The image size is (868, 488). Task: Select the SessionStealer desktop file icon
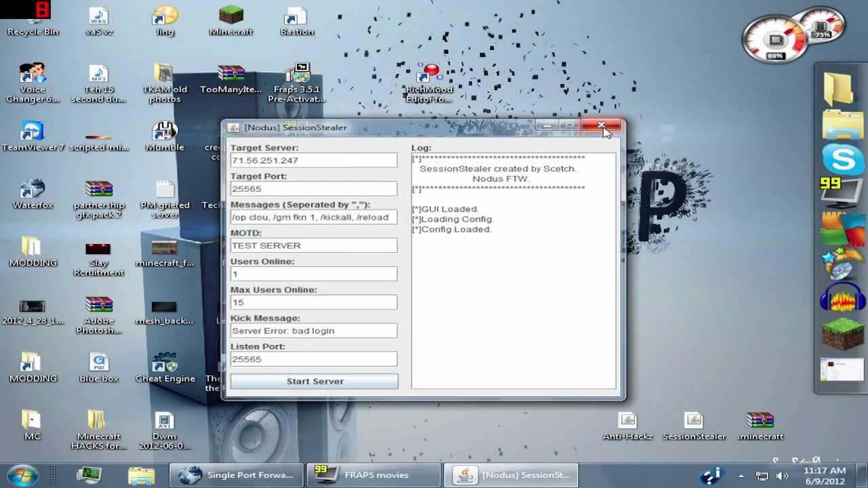694,426
